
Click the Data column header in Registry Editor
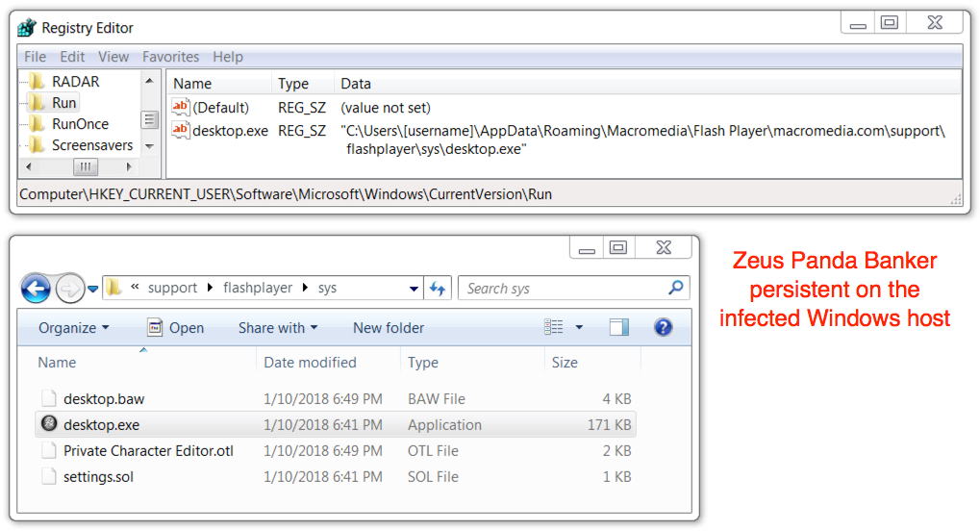tap(356, 84)
